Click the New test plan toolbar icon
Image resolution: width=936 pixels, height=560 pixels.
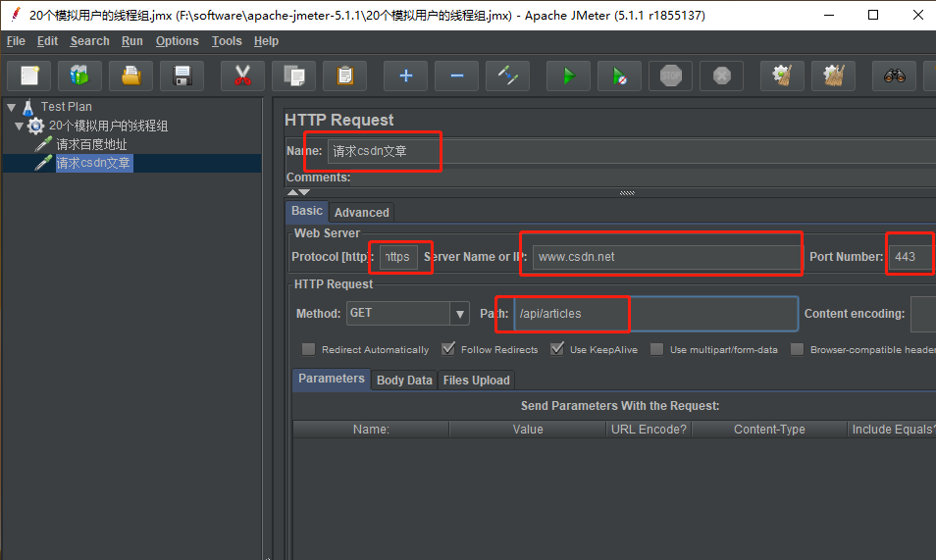coord(29,76)
